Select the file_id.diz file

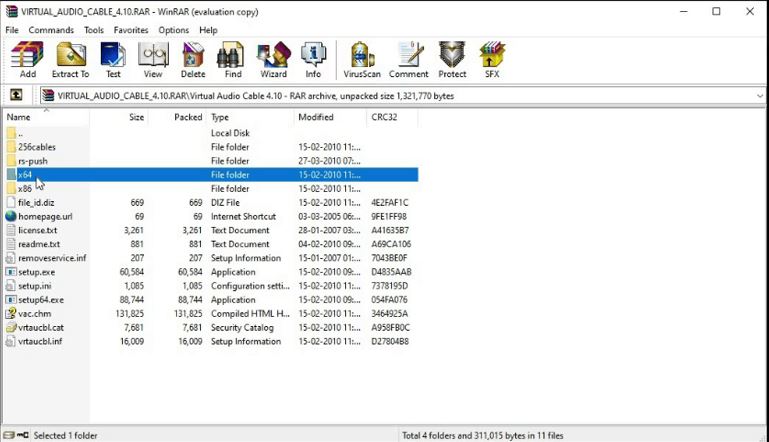pos(36,202)
